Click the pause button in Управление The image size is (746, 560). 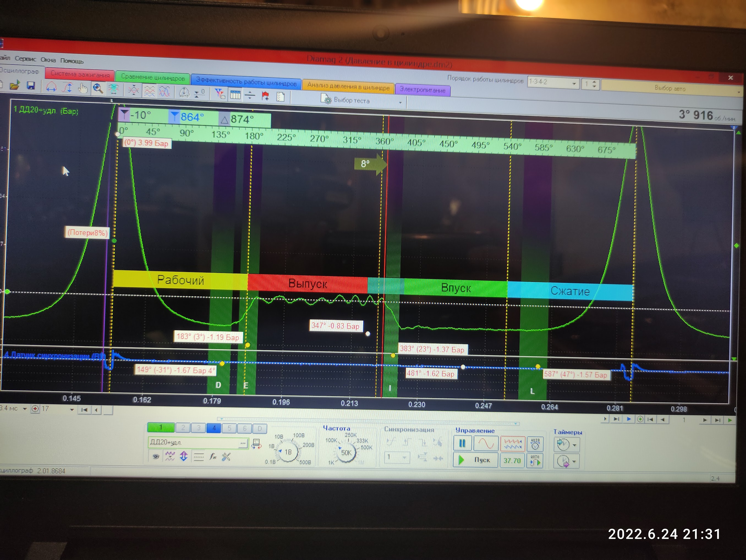pyautogui.click(x=462, y=443)
